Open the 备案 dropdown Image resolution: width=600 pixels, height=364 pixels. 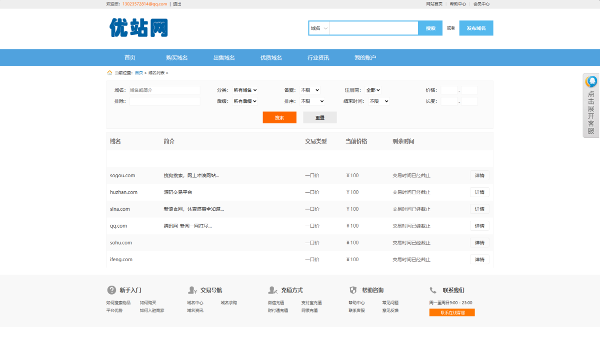click(310, 90)
